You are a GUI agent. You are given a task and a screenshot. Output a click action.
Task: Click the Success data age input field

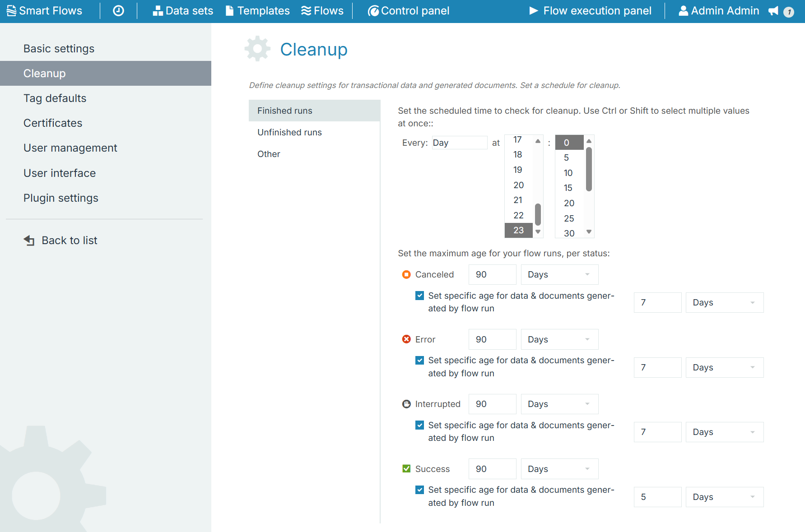pyautogui.click(x=657, y=497)
